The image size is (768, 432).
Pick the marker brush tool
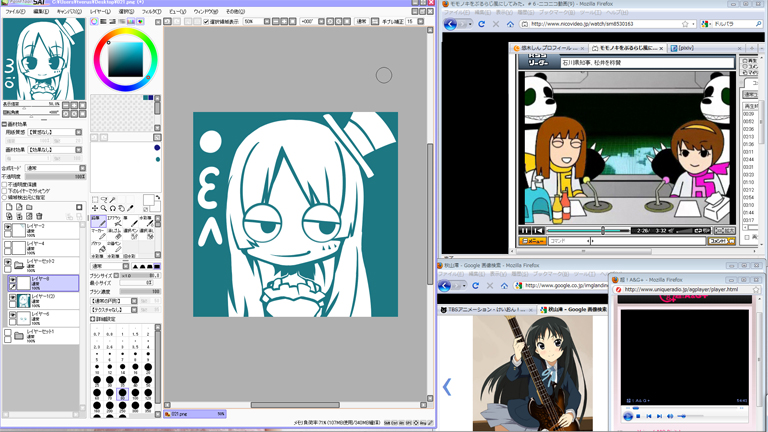(x=98, y=235)
